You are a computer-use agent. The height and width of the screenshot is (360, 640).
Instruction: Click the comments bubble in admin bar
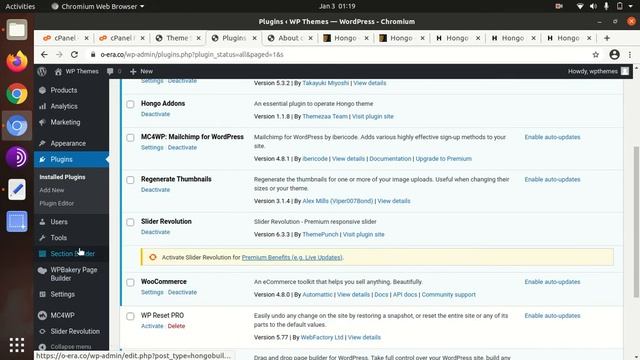(110, 71)
